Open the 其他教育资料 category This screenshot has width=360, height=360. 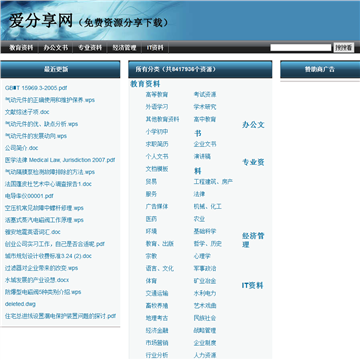[x=162, y=119]
